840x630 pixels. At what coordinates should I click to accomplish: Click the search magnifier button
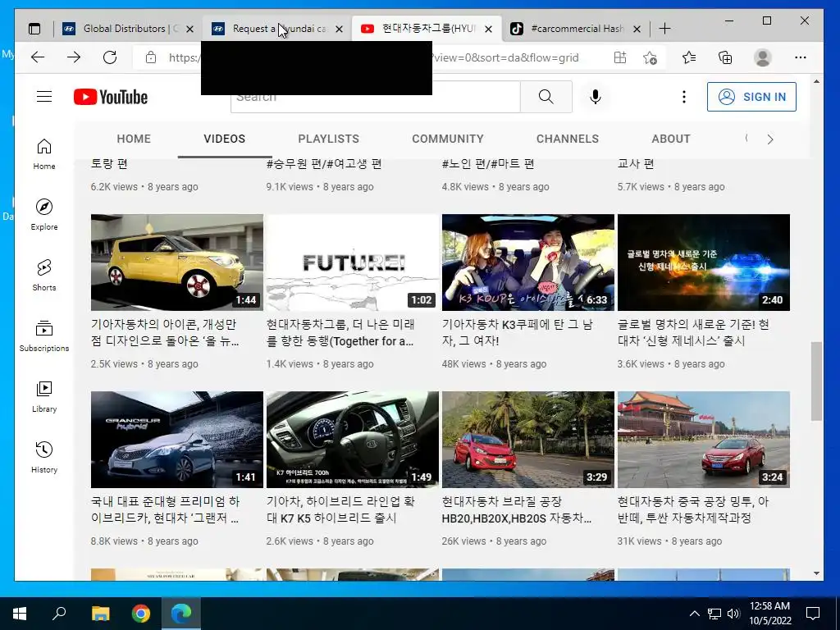[546, 97]
